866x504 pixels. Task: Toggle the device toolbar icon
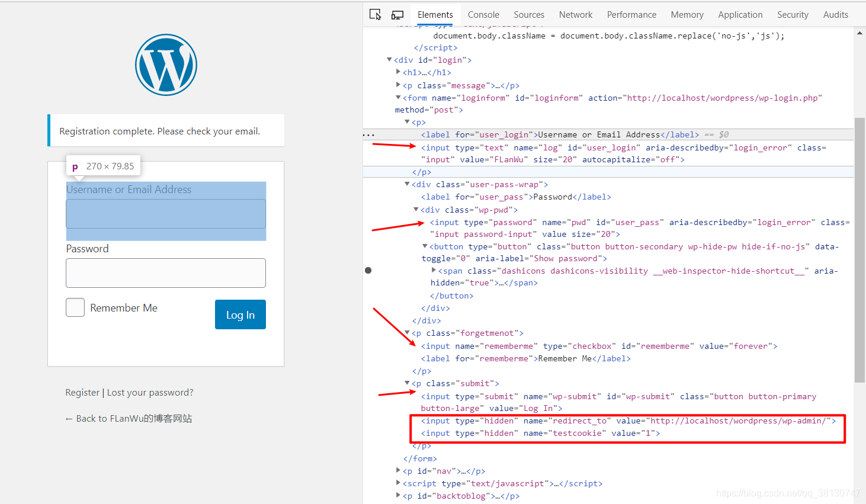coord(397,14)
